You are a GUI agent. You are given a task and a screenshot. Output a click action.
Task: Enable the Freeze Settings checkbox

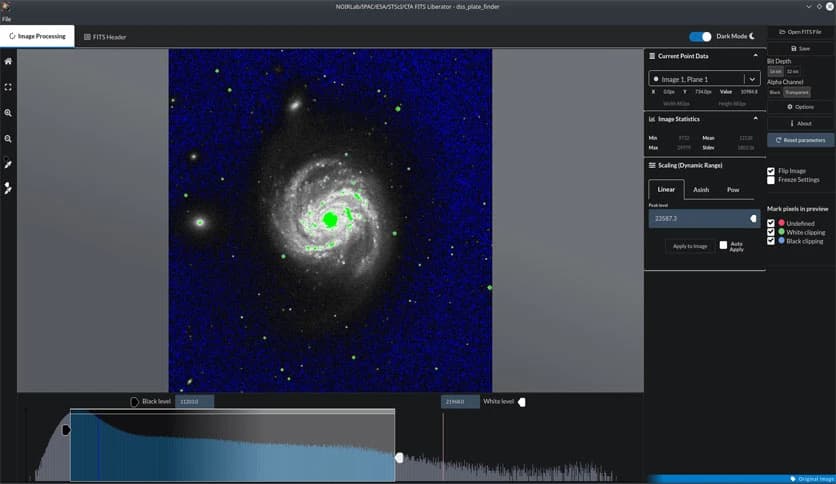[x=771, y=180]
